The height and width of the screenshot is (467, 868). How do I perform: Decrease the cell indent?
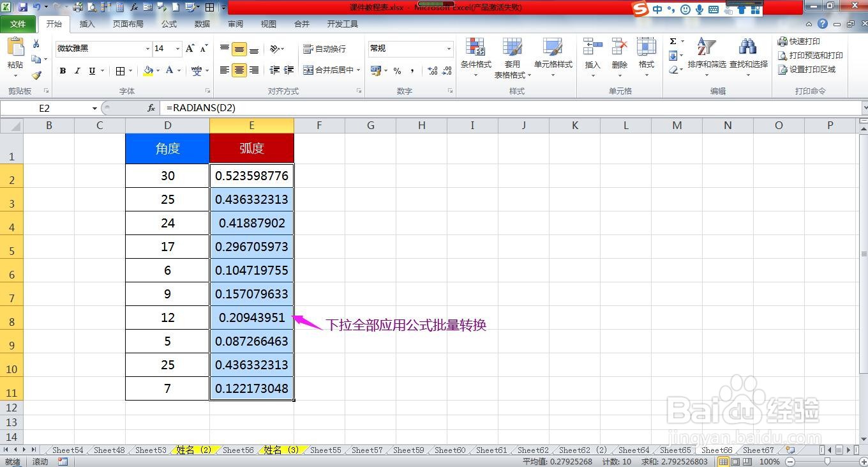tap(274, 70)
